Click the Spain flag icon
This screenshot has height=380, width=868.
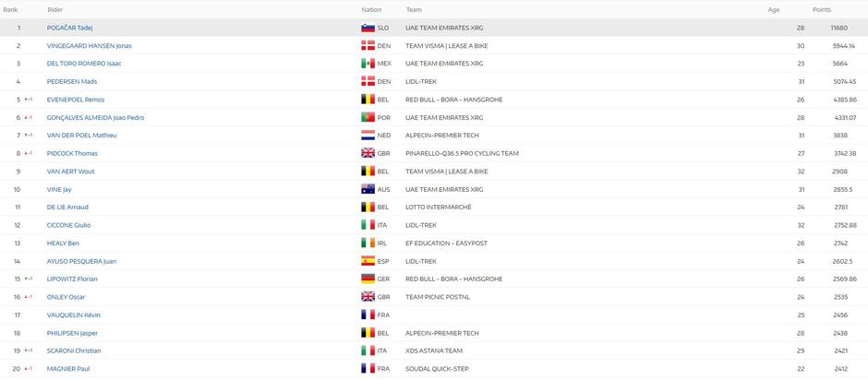pos(368,261)
